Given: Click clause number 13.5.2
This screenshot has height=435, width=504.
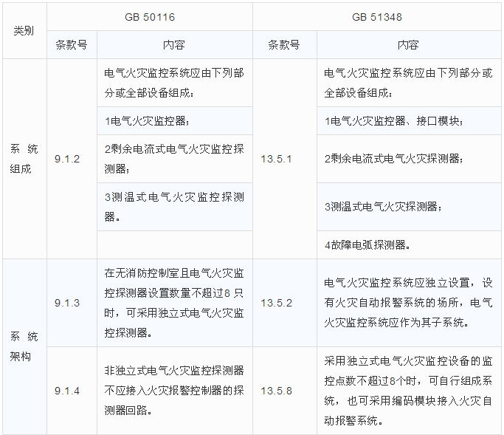Looking at the screenshot, I should pos(285,303).
